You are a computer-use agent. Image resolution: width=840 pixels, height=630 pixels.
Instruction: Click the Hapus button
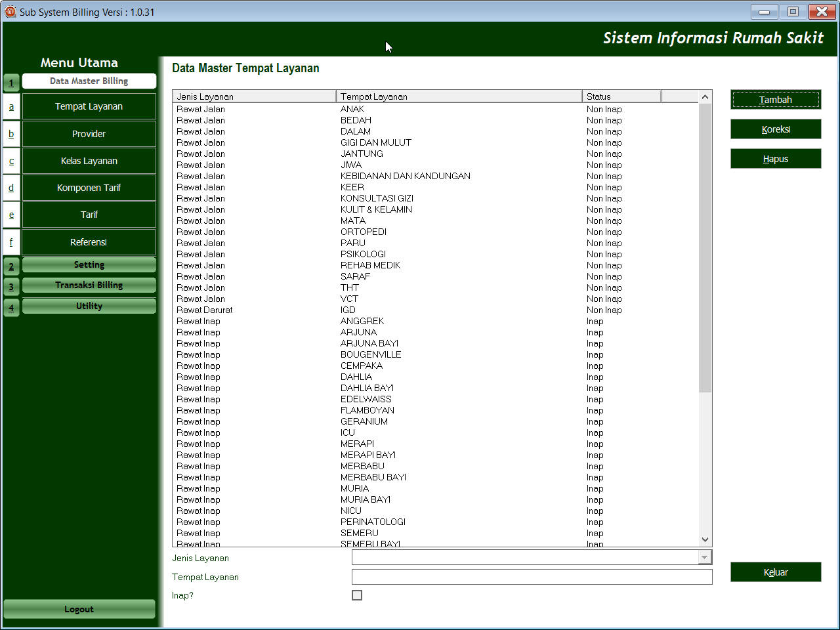(776, 159)
